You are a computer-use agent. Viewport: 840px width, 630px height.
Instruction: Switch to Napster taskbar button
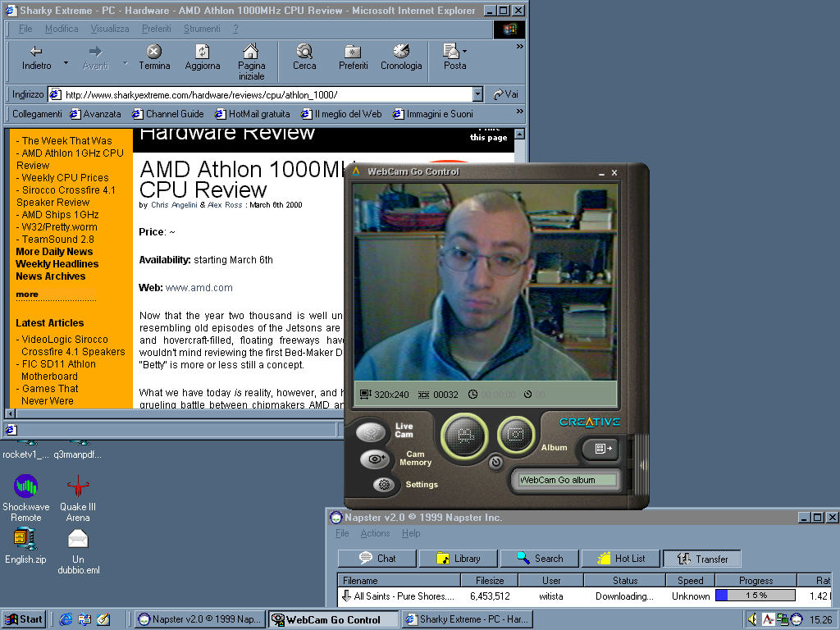(x=199, y=619)
